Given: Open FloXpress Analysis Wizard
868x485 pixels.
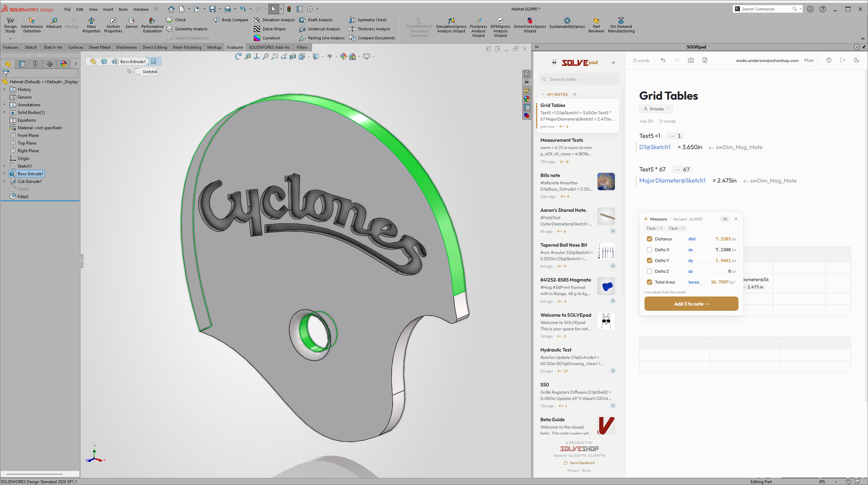Looking at the screenshot, I should tap(478, 27).
